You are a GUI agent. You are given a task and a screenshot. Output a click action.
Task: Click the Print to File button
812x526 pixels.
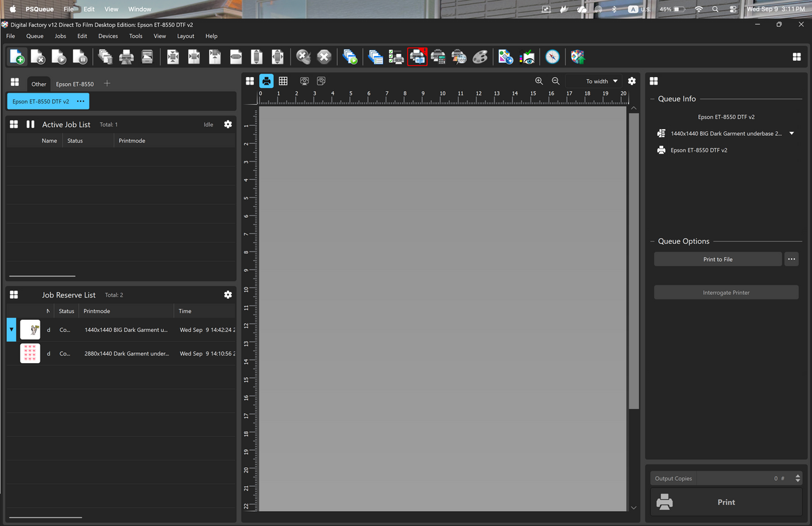[718, 259]
